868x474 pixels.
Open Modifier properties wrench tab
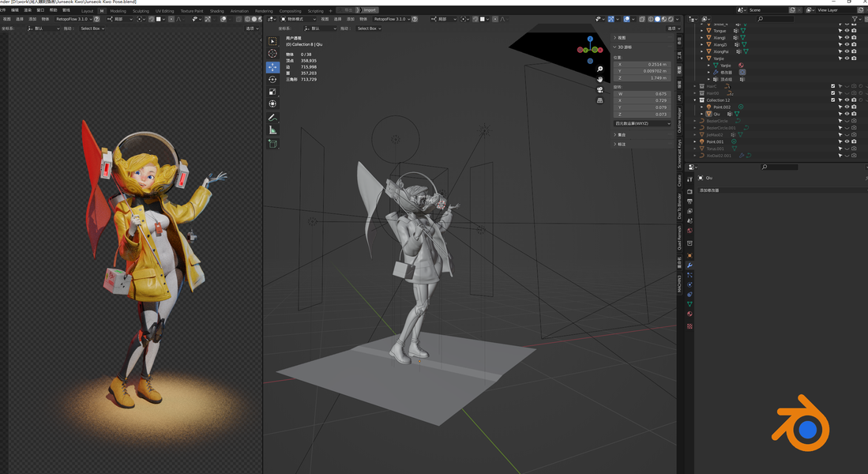[x=690, y=265]
